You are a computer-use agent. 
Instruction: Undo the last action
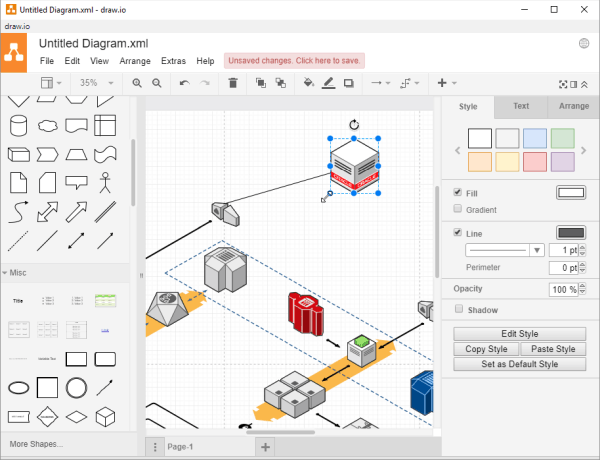point(184,83)
